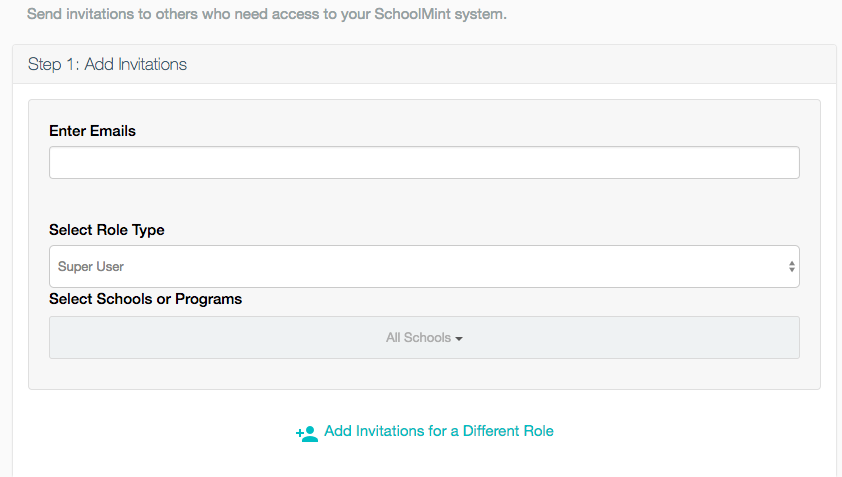The image size is (842, 477).
Task: Click the add-person icon near Add Invitations
Action: 307,433
